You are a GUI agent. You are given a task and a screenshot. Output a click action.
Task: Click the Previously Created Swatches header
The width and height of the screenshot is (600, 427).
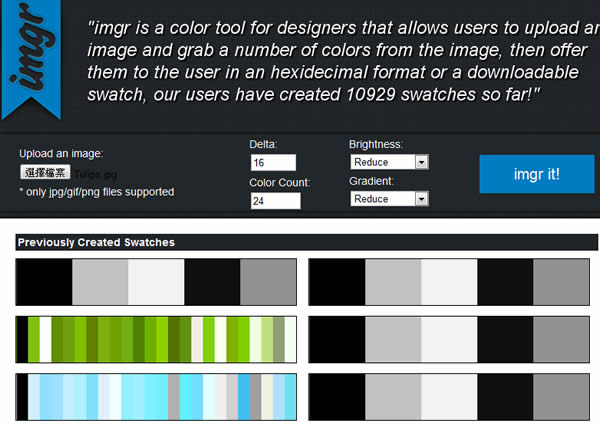pyautogui.click(x=96, y=242)
